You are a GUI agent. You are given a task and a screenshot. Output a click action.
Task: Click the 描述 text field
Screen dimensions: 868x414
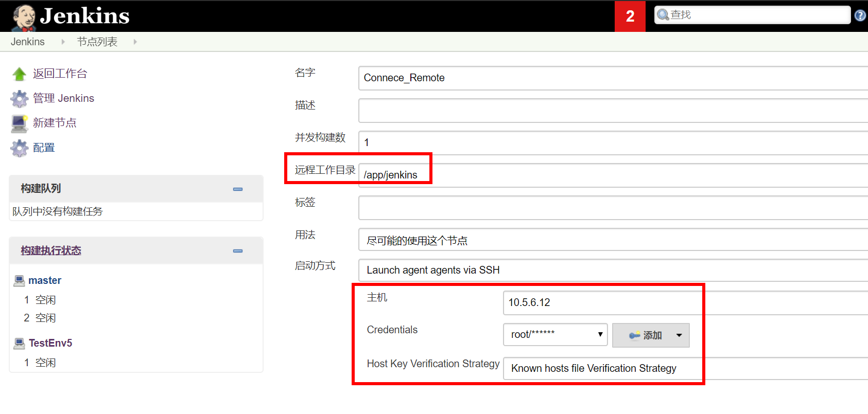(613, 111)
